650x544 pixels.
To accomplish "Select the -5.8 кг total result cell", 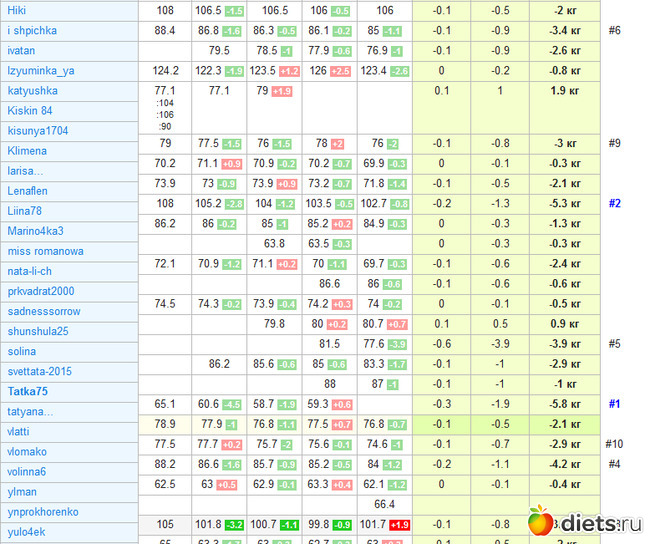I will [566, 404].
